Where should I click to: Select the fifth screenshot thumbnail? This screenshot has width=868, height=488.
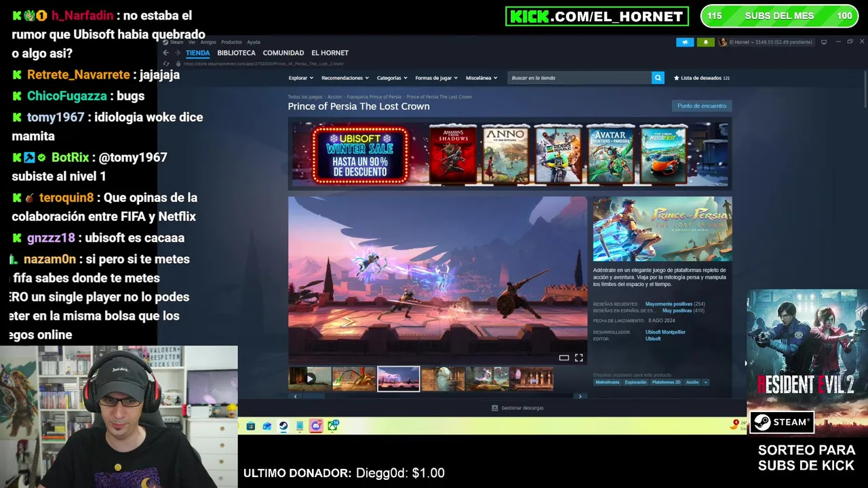tap(487, 379)
